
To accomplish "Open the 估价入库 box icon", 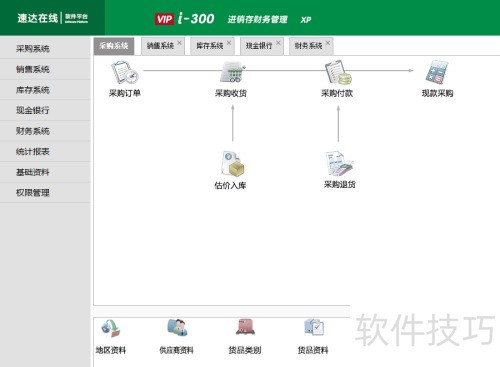I will coord(233,164).
